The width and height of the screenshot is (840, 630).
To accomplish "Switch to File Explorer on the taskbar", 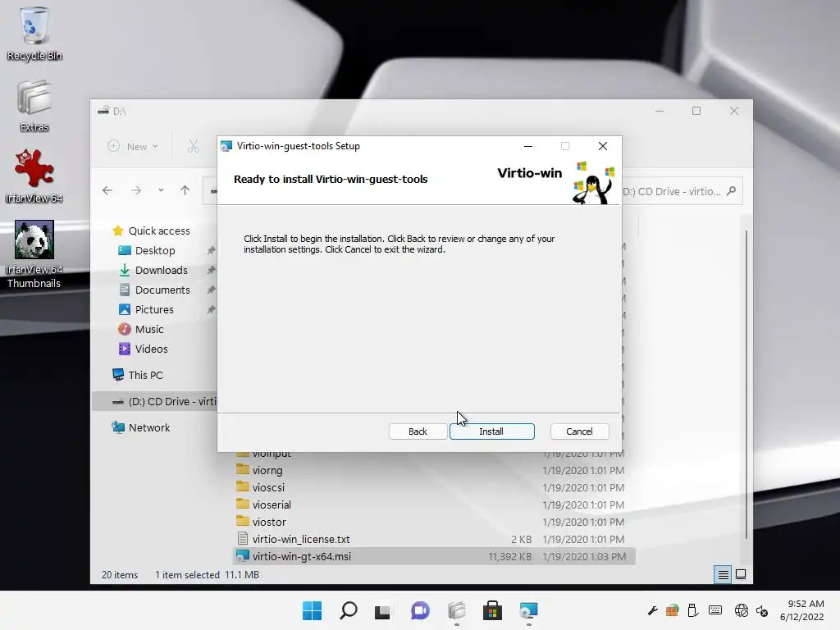I will coord(456,610).
